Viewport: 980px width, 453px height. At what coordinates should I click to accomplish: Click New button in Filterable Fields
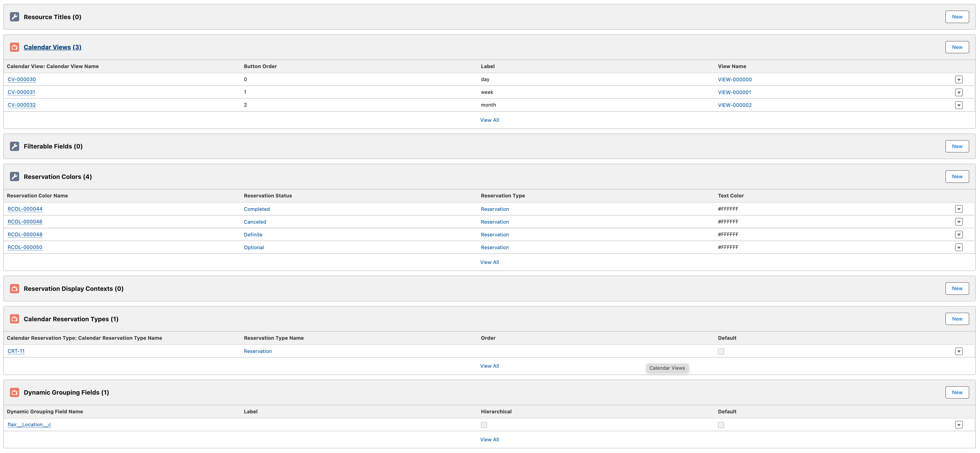[x=957, y=146]
